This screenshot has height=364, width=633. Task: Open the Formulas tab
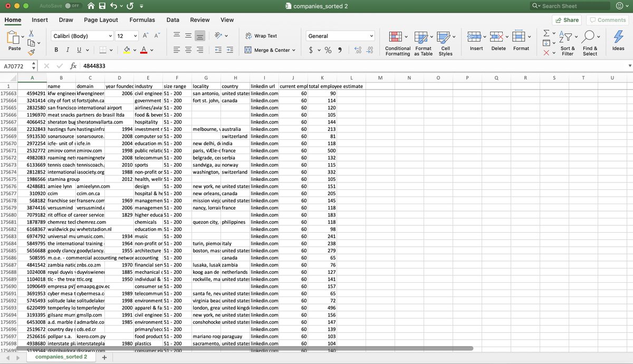tap(142, 20)
